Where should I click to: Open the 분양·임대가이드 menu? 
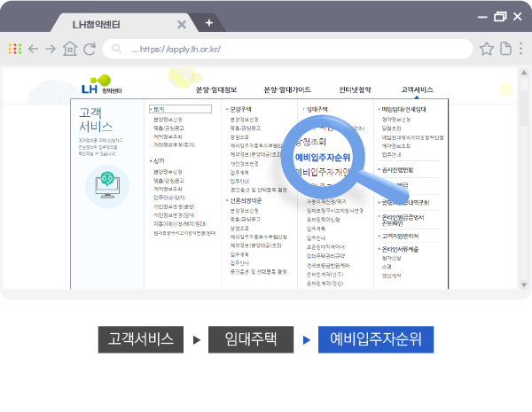pos(287,89)
